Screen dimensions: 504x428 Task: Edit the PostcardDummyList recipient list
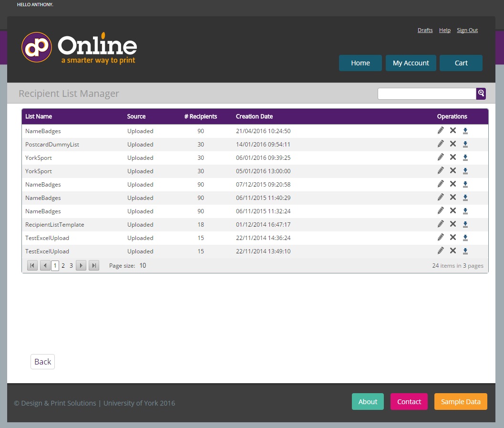441,144
